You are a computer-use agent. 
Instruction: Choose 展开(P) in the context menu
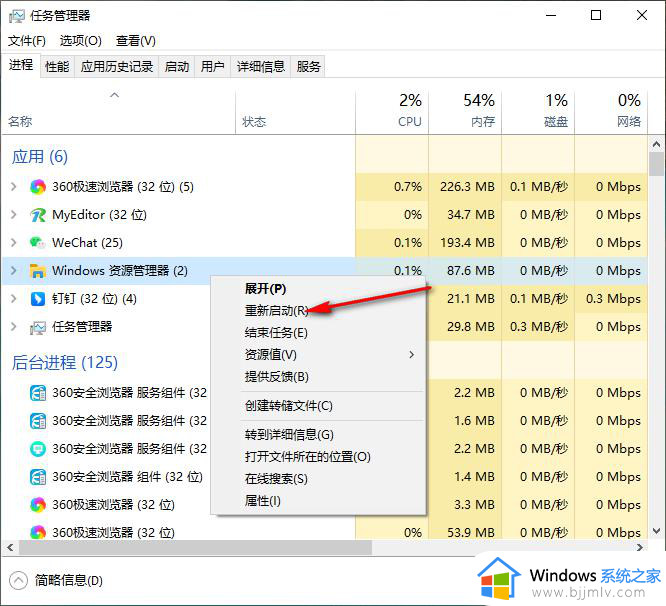pyautogui.click(x=319, y=289)
